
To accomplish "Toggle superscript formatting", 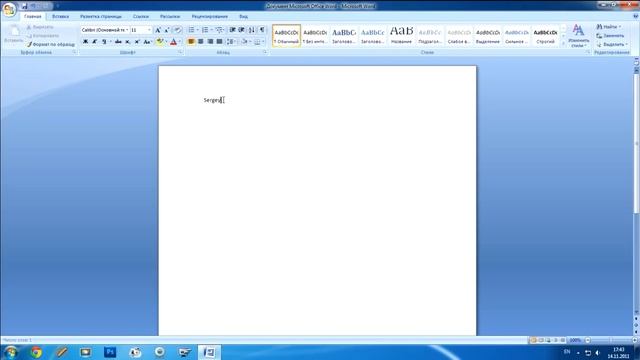I will pos(137,42).
